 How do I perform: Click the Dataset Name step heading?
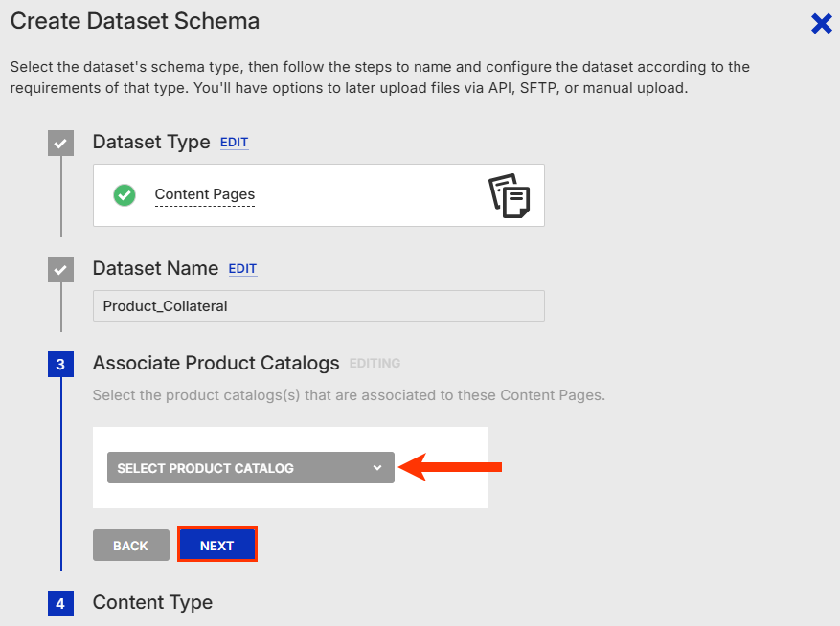[155, 269]
